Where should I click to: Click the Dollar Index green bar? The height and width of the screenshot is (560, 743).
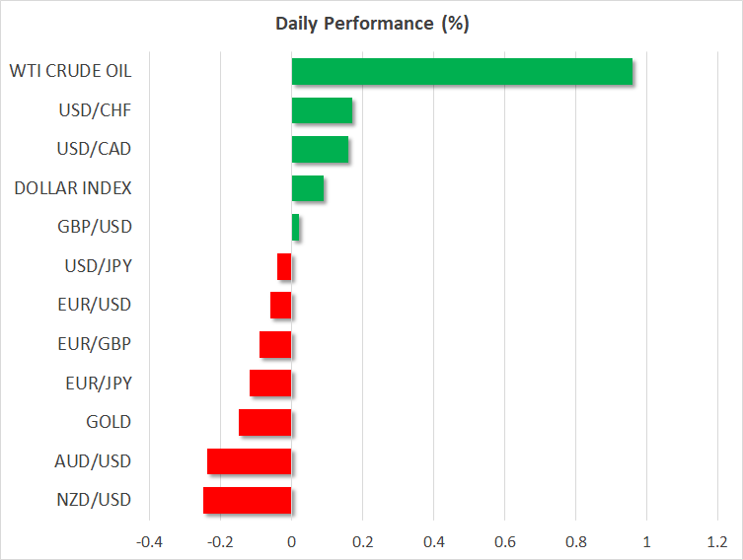[x=308, y=188]
